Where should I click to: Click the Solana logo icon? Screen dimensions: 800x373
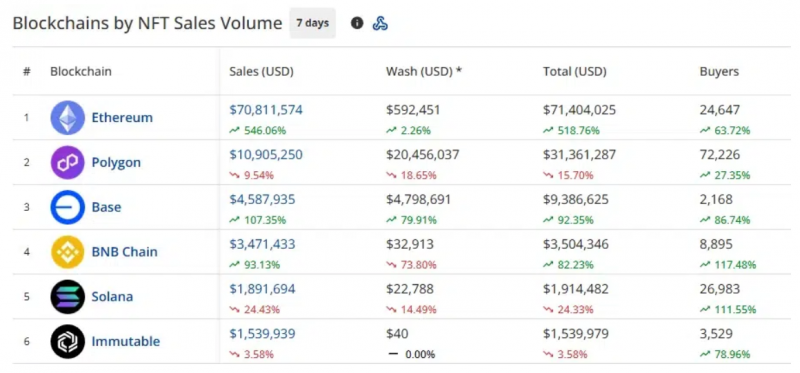click(67, 296)
